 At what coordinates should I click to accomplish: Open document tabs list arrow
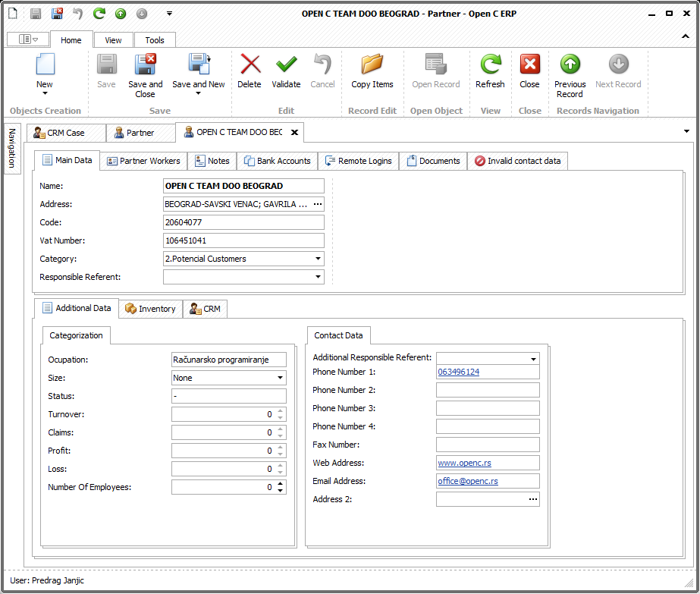(x=686, y=131)
